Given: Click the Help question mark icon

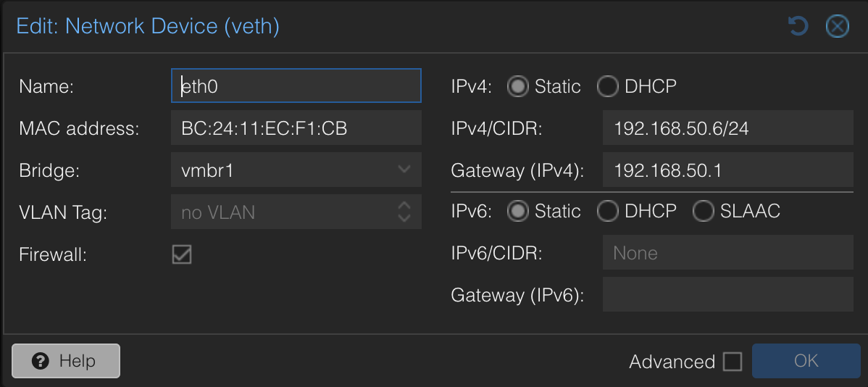Looking at the screenshot, I should pyautogui.click(x=41, y=361).
